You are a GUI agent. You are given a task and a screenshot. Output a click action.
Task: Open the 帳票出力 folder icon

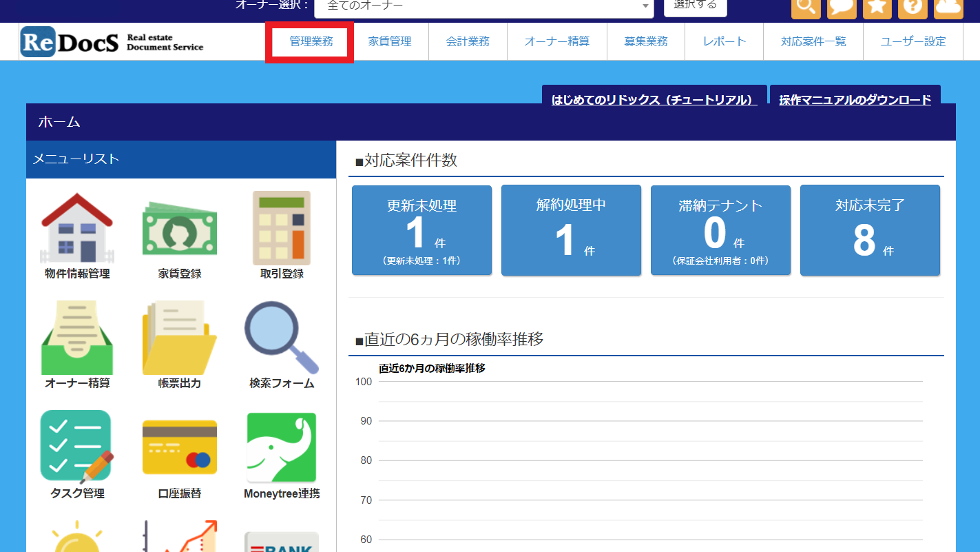[x=180, y=338]
